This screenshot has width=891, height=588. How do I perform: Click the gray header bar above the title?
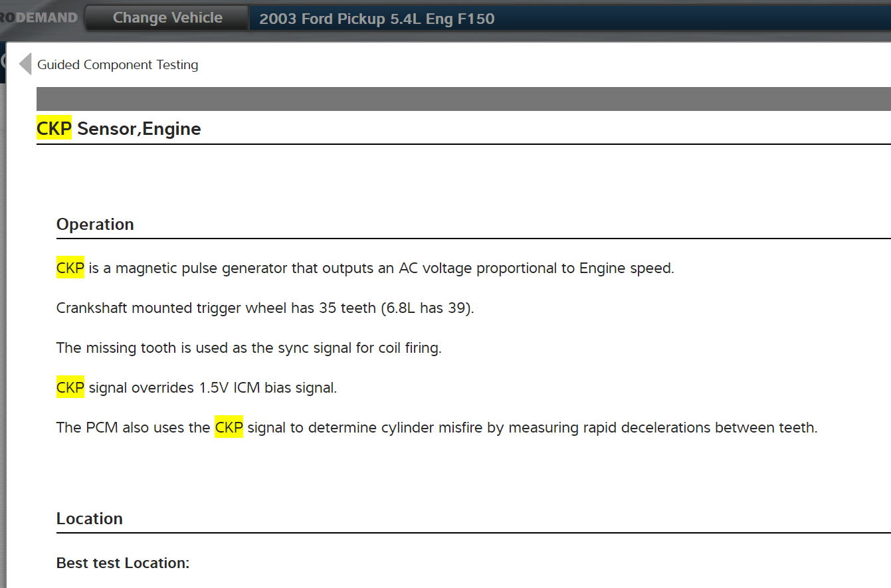coord(463,99)
